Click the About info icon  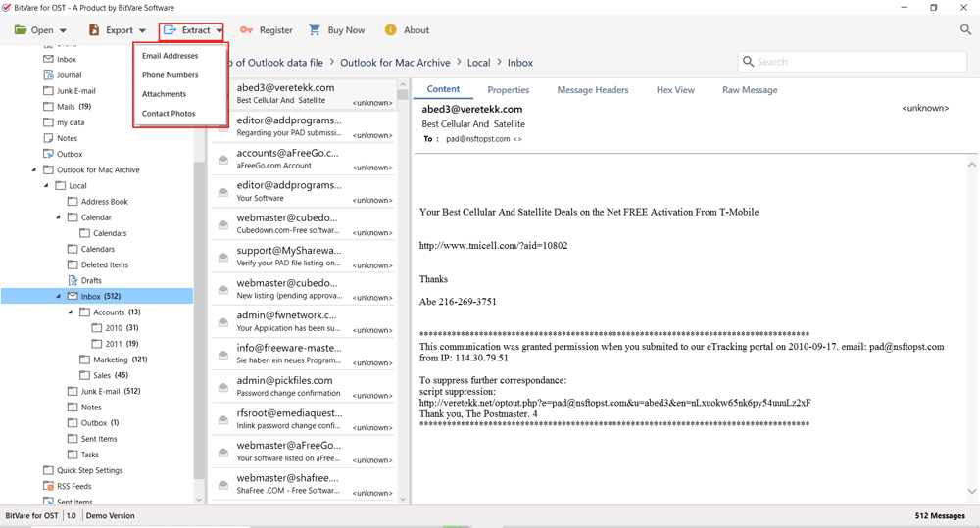click(x=391, y=30)
